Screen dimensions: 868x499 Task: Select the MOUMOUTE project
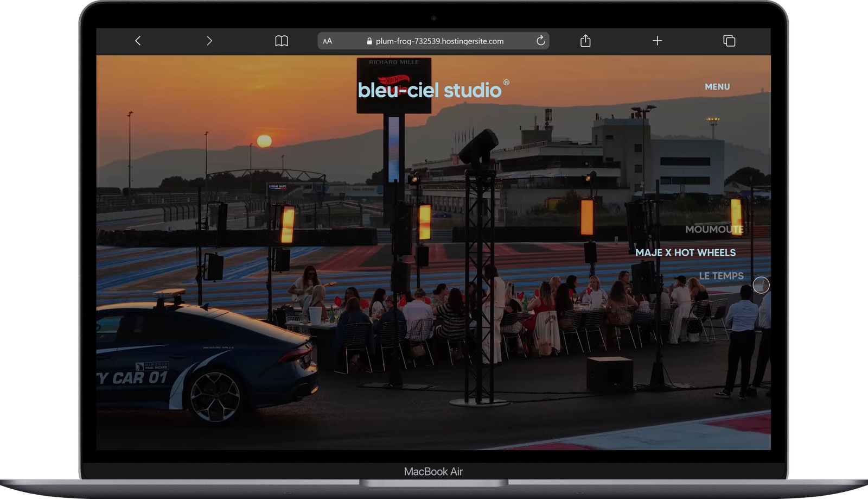click(x=714, y=229)
